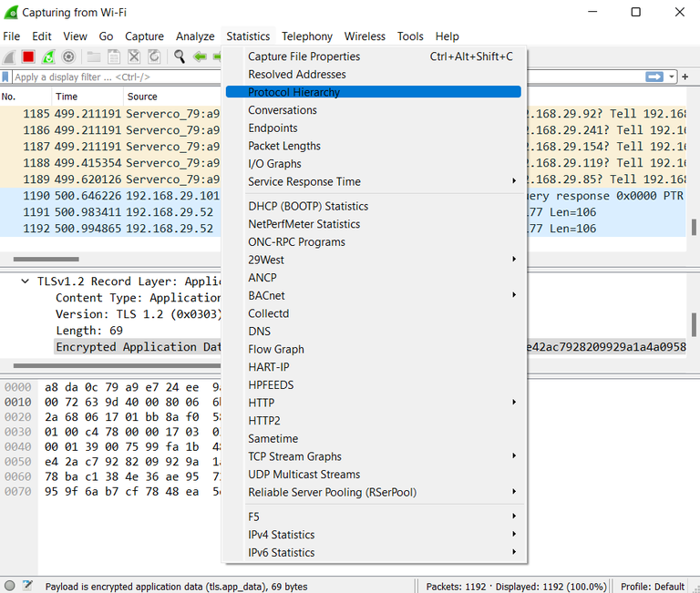Open the Capture menu
This screenshot has width=700, height=593.
click(x=144, y=36)
